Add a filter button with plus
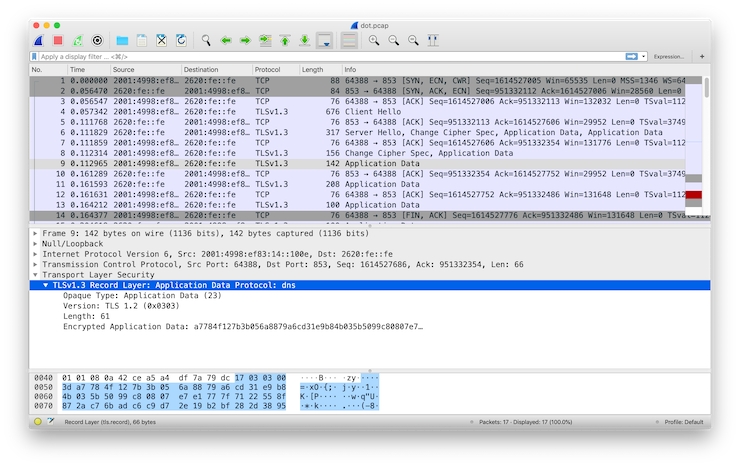The height and width of the screenshot is (467, 740). click(702, 57)
